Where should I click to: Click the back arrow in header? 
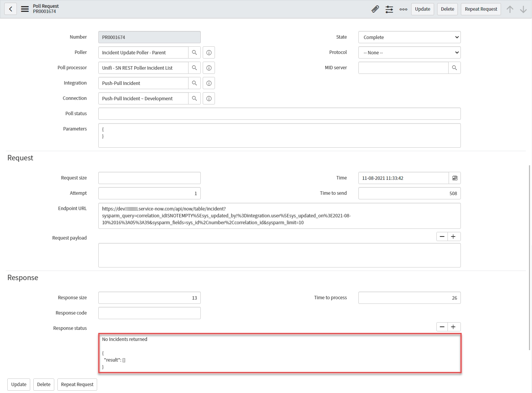click(x=11, y=9)
